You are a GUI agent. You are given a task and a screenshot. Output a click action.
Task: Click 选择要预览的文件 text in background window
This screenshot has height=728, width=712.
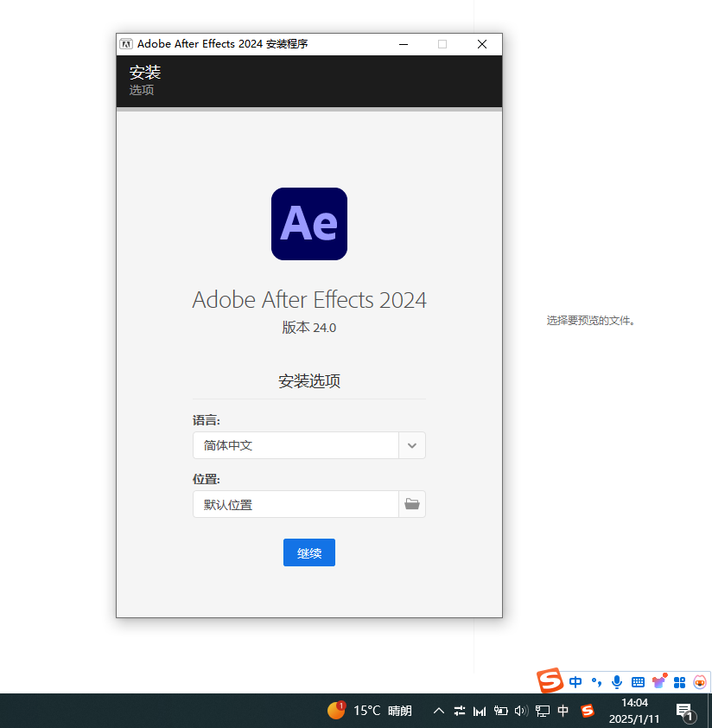590,321
